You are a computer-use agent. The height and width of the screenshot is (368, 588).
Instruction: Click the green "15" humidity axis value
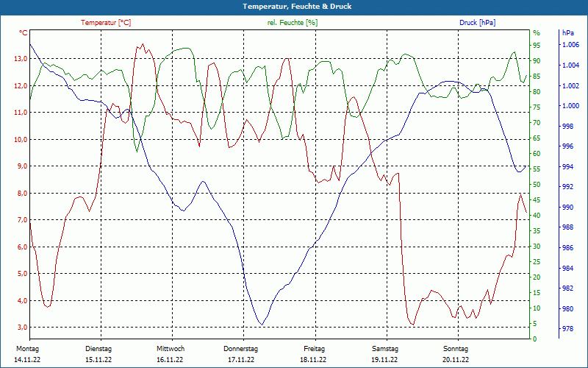[537, 293]
